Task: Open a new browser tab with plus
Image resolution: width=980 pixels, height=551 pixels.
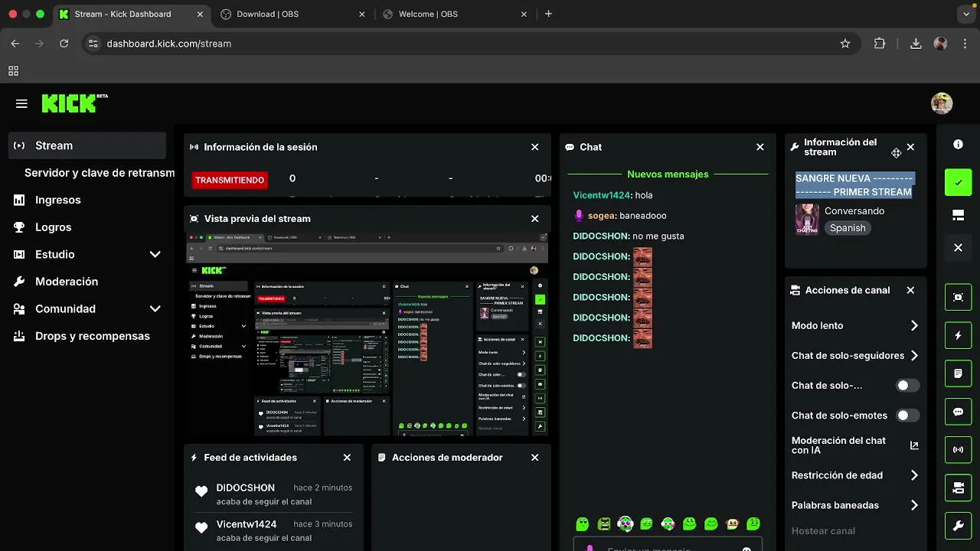Action: click(x=548, y=14)
